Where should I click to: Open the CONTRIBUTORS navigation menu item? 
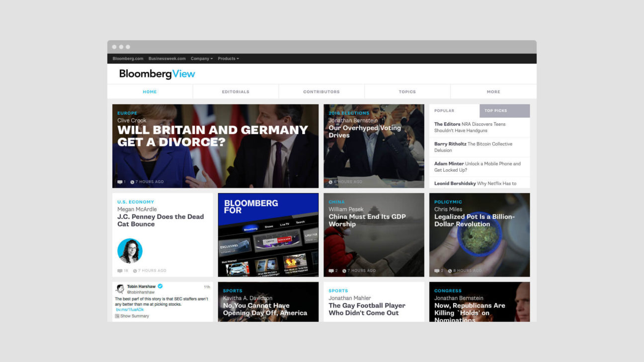point(322,91)
